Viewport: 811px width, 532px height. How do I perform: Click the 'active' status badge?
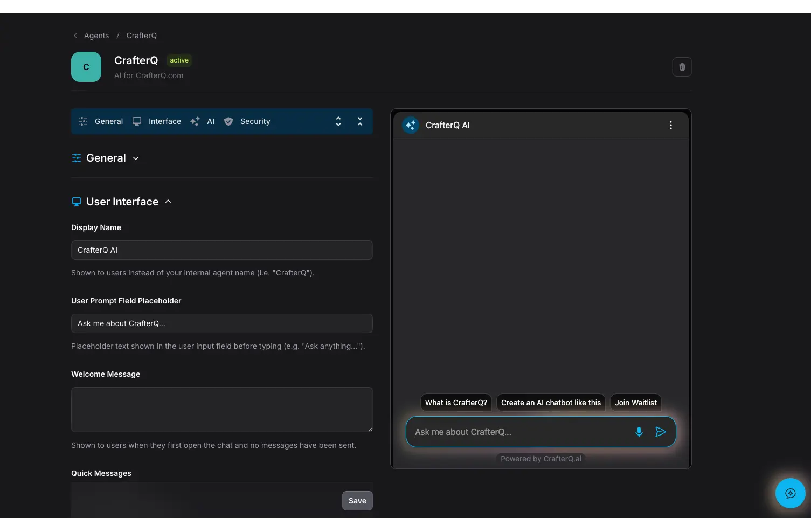[179, 60]
